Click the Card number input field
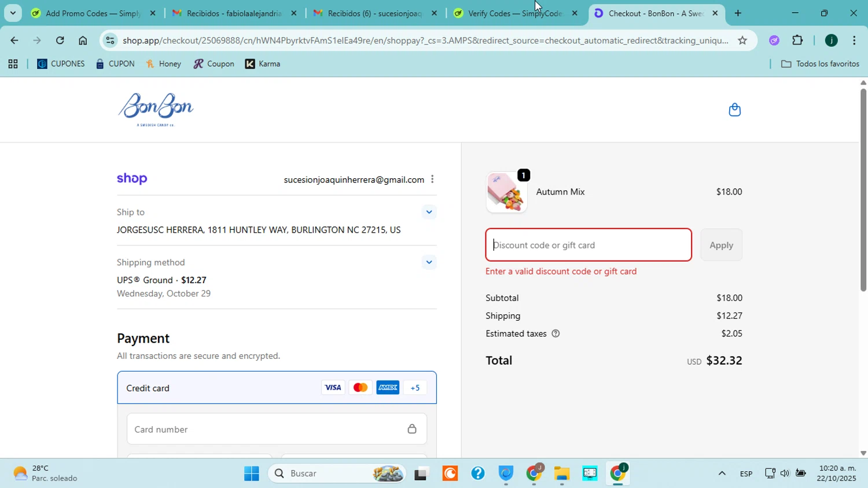This screenshot has height=488, width=868. coord(277,429)
